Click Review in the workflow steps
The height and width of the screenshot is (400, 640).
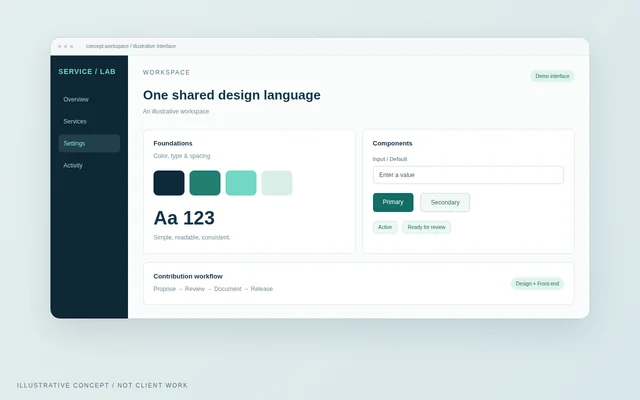point(195,289)
